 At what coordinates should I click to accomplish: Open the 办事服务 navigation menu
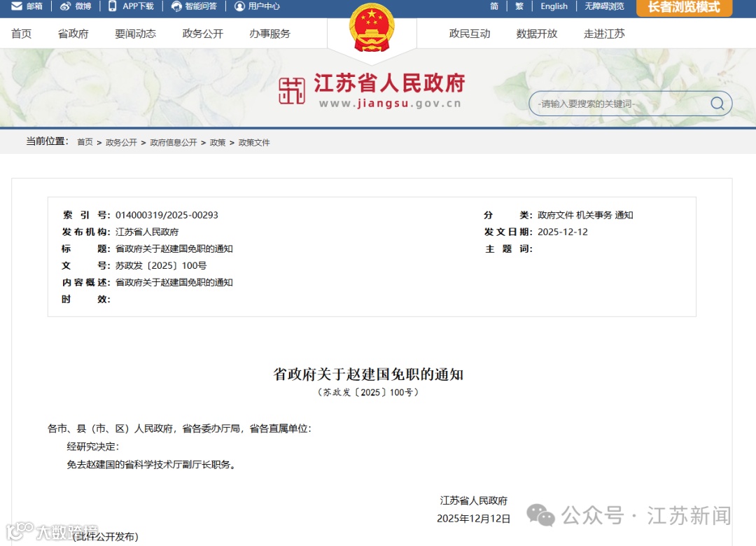(269, 33)
